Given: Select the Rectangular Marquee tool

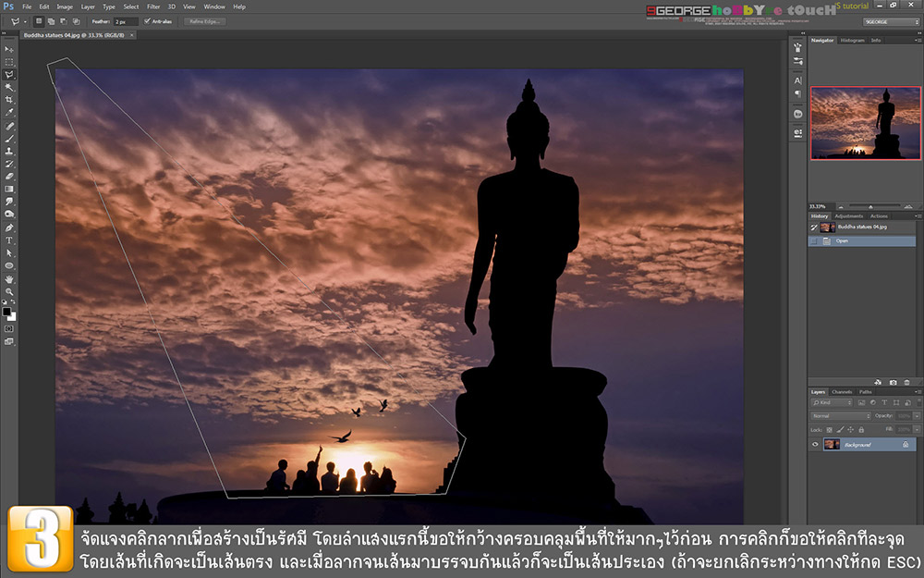Looking at the screenshot, I should coord(9,62).
